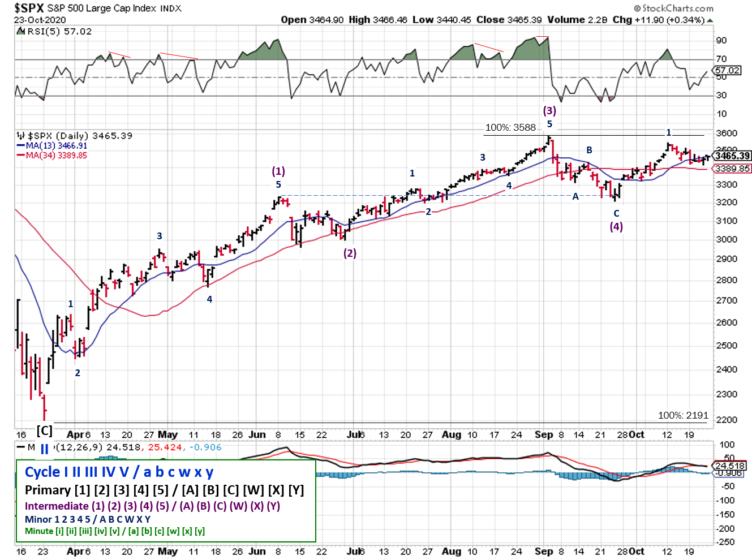The image size is (752, 560).
Task: Click the green up-triangle beside Chg value
Action: pyautogui.click(x=710, y=20)
